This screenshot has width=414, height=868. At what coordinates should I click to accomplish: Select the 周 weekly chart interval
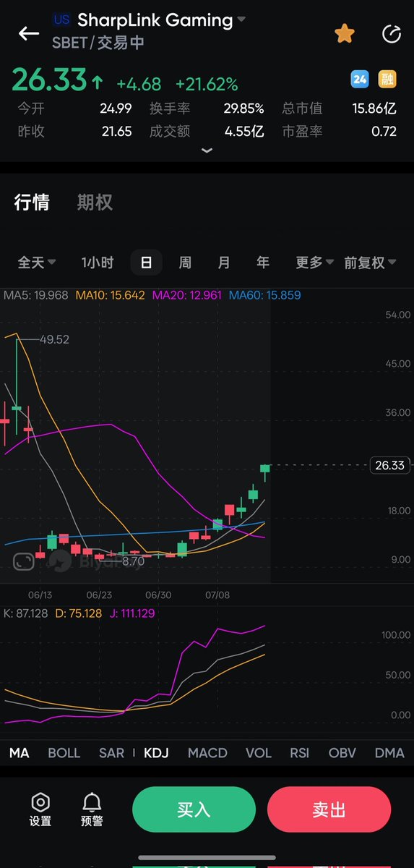pos(185,263)
